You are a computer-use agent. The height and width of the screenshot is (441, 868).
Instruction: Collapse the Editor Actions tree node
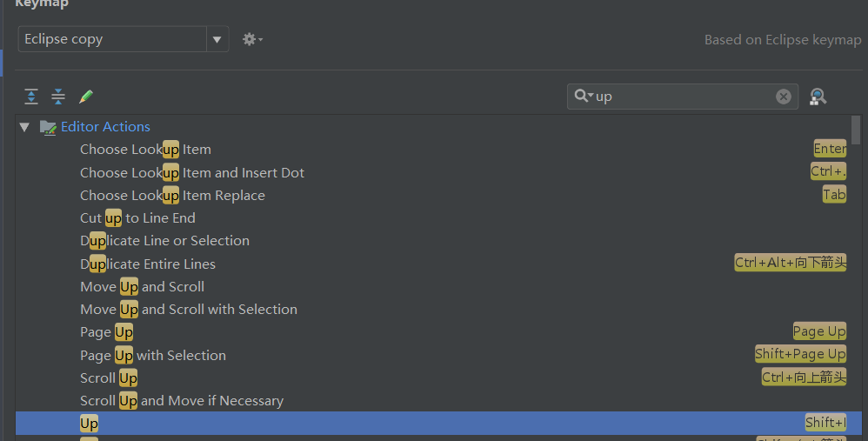(x=24, y=127)
